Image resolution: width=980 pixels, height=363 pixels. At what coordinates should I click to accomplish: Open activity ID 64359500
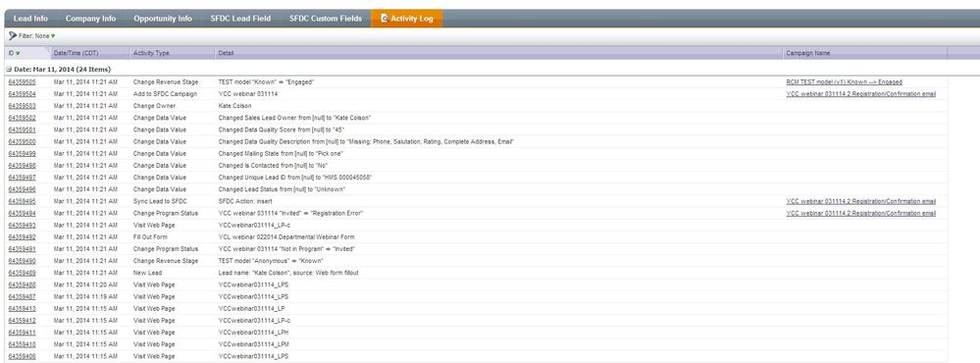click(22, 142)
